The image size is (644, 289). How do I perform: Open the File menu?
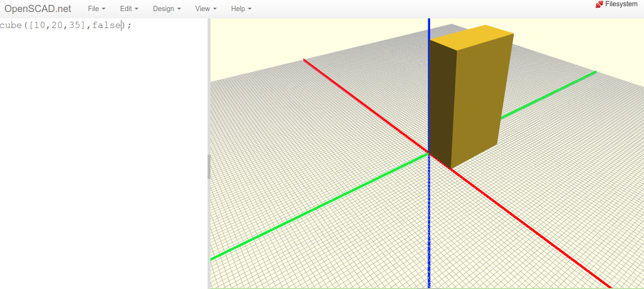[96, 9]
